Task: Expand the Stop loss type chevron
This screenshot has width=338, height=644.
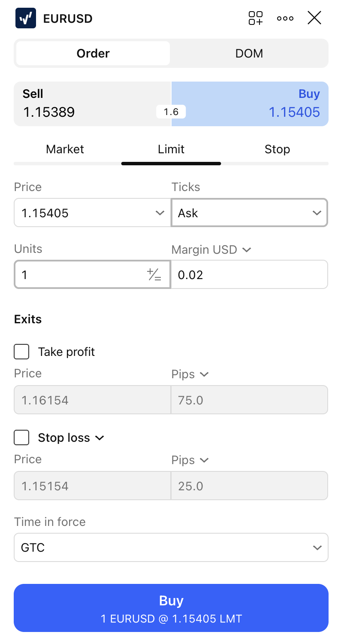Action: (x=100, y=438)
